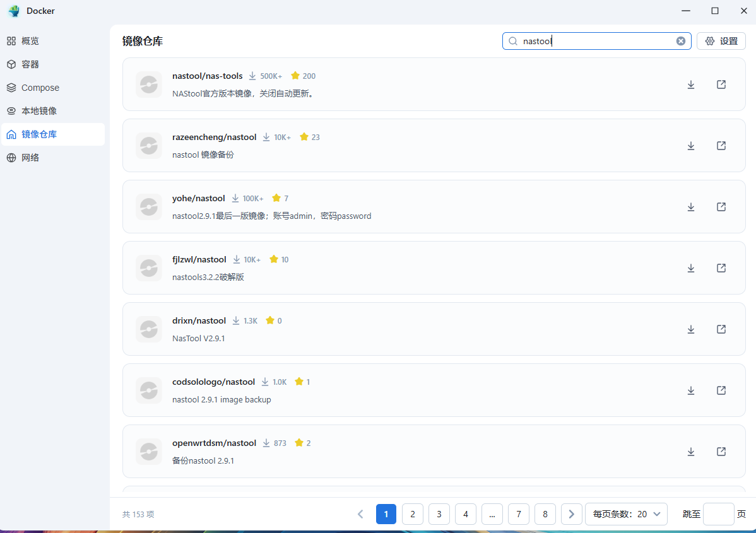Open razeencheng/nastool external link
756x533 pixels.
[721, 146]
